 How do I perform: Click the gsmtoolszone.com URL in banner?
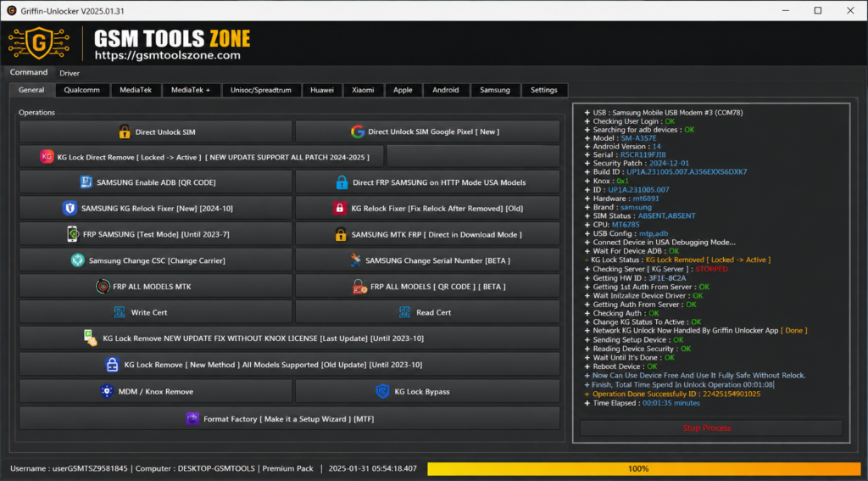pyautogui.click(x=167, y=55)
